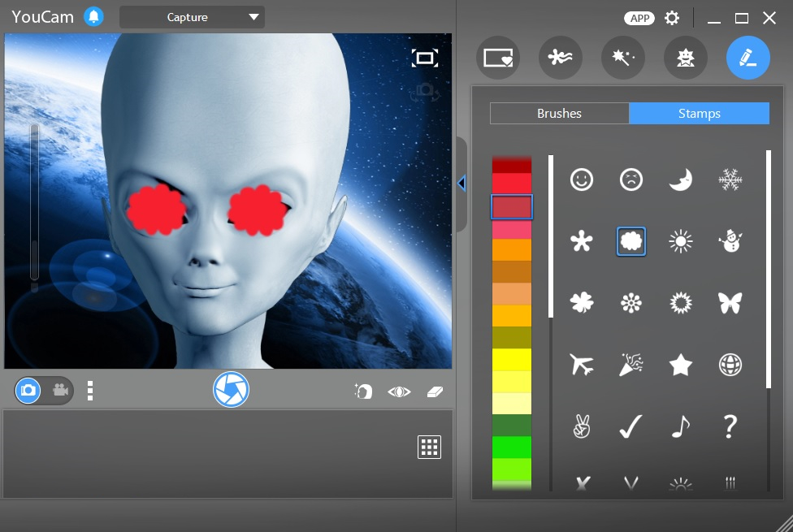Take a photo with the shutter button
This screenshot has width=793, height=532.
[x=231, y=389]
